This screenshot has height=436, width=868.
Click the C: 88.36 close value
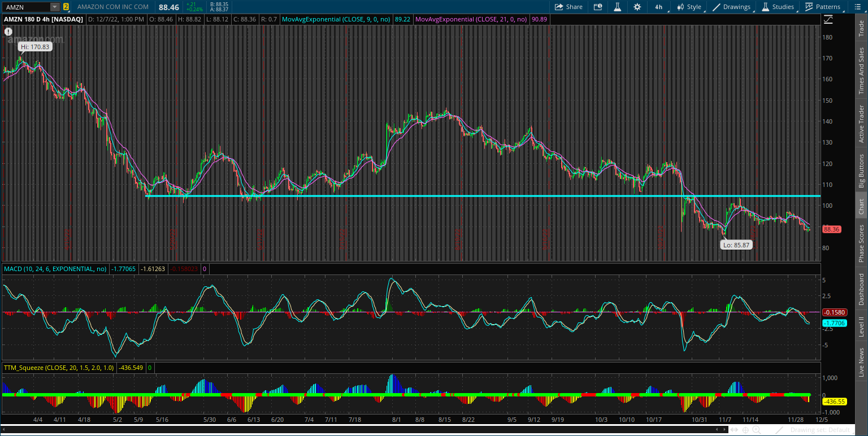pyautogui.click(x=245, y=19)
